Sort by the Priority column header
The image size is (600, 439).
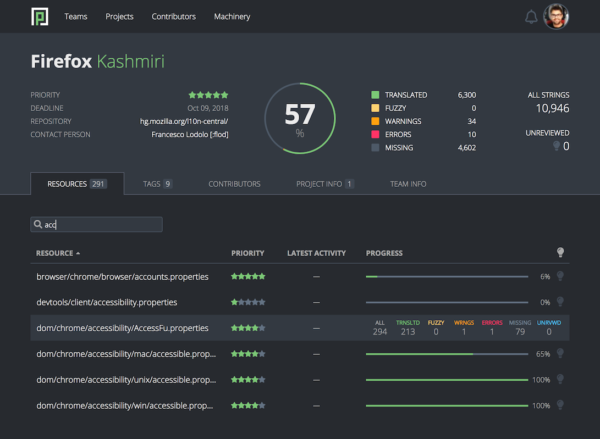click(x=247, y=253)
